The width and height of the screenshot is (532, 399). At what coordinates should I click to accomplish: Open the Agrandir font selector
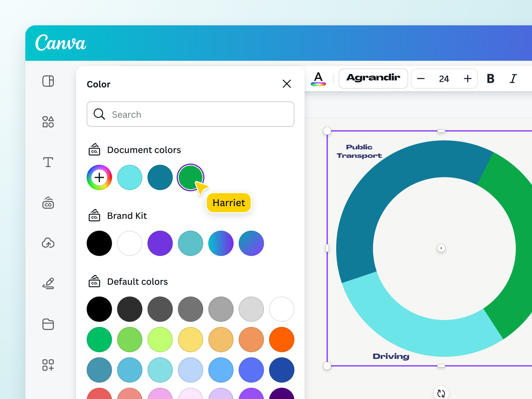373,78
